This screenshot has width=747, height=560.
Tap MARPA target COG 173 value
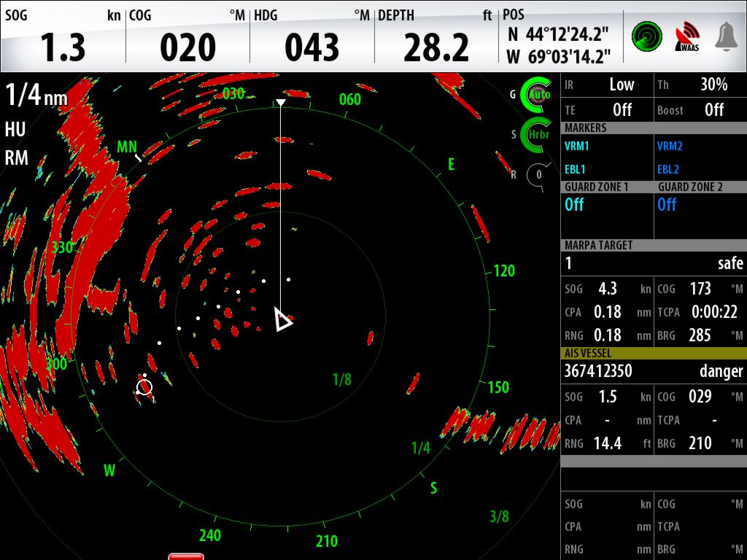(700, 289)
